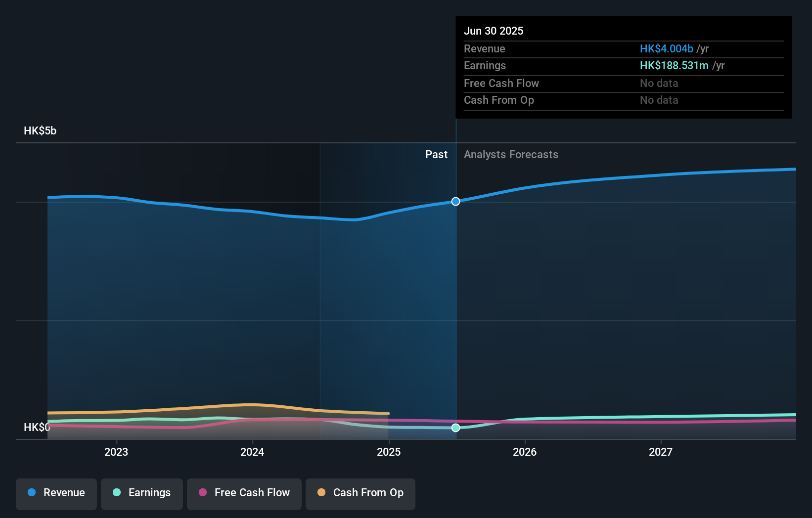Select the blue revenue data point marker
The width and height of the screenshot is (812, 518).
pos(455,201)
